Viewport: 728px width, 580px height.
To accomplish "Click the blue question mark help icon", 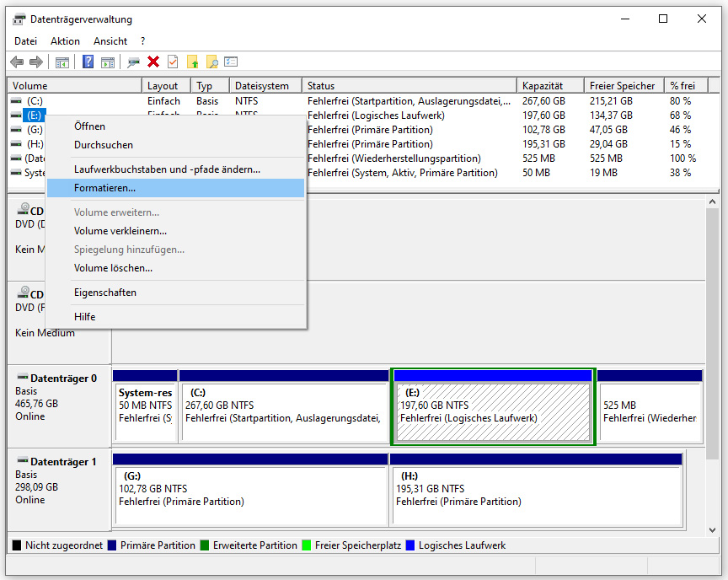I will (88, 62).
